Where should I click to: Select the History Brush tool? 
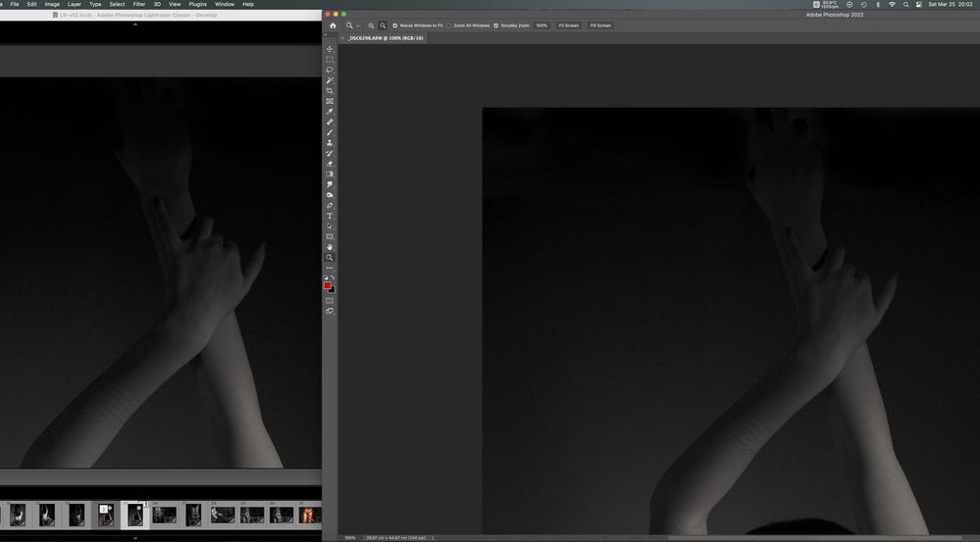330,154
